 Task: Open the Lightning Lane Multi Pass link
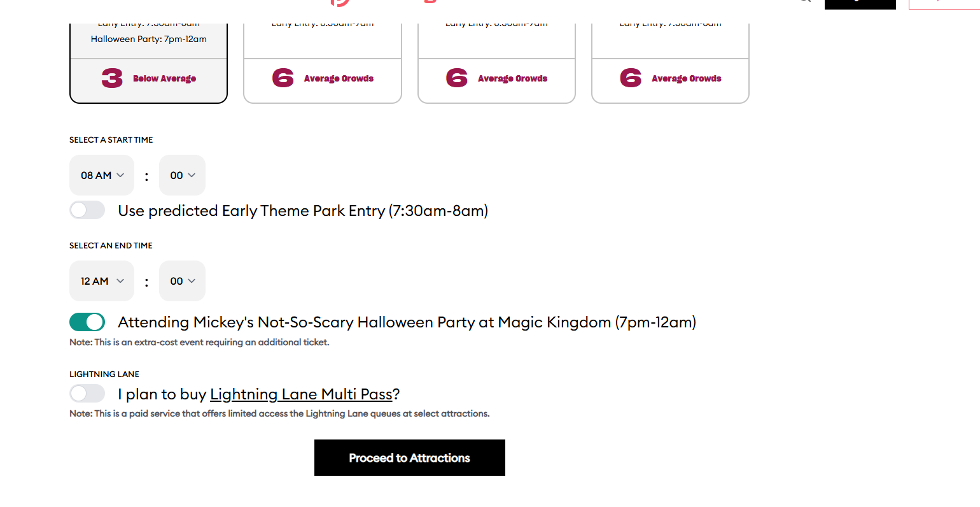click(x=301, y=394)
